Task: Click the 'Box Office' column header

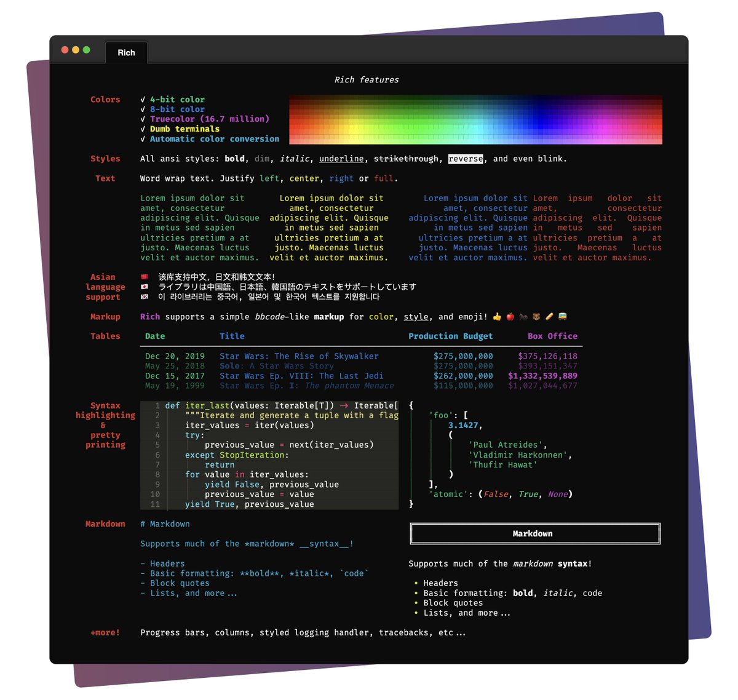Action: click(552, 336)
